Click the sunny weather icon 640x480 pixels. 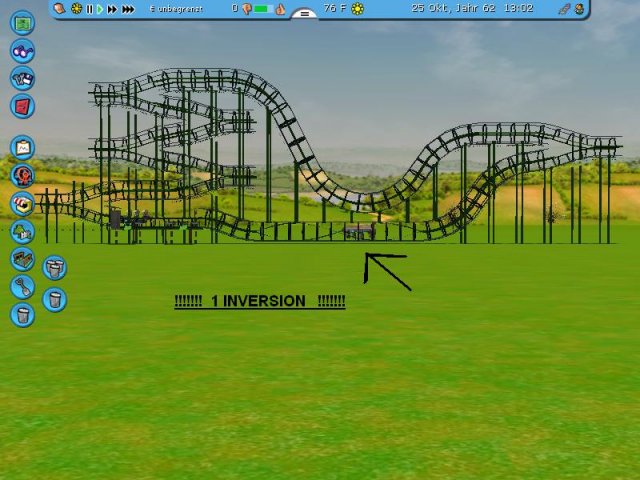pyautogui.click(x=358, y=8)
